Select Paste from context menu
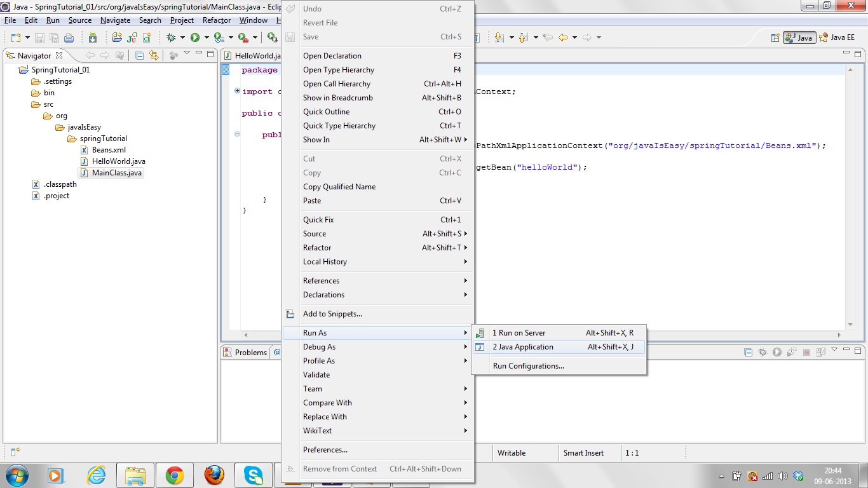The image size is (868, 488). 378,201
